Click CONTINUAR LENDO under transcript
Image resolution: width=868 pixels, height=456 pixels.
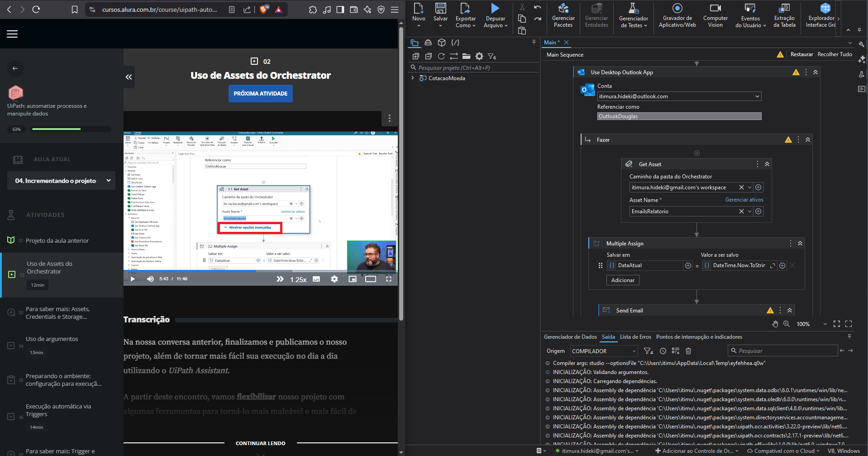(x=261, y=443)
